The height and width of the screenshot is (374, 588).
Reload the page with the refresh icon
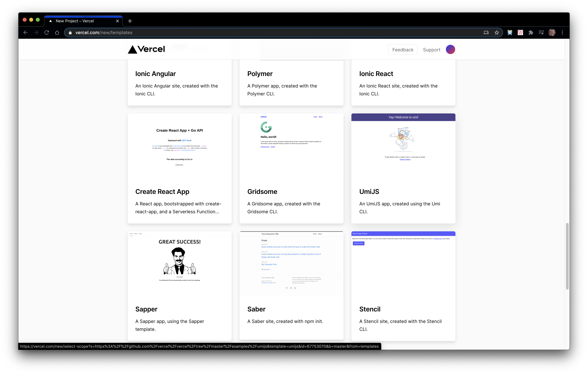pyautogui.click(x=47, y=33)
